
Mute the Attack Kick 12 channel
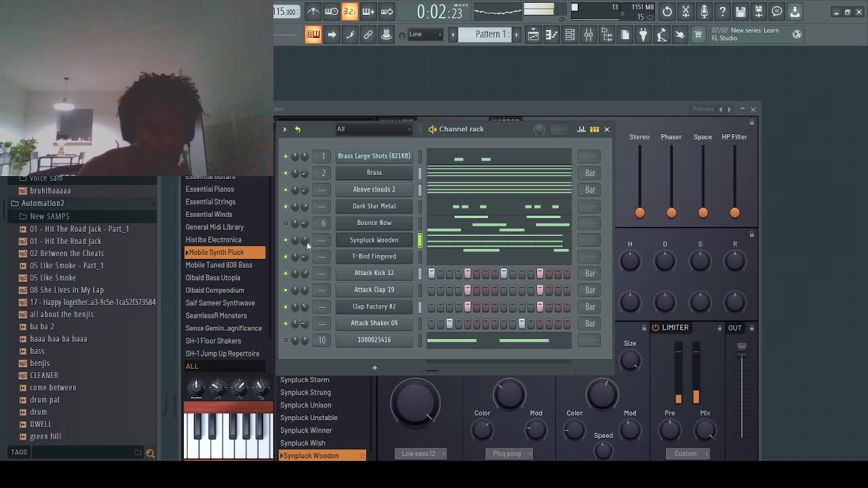[x=285, y=273]
